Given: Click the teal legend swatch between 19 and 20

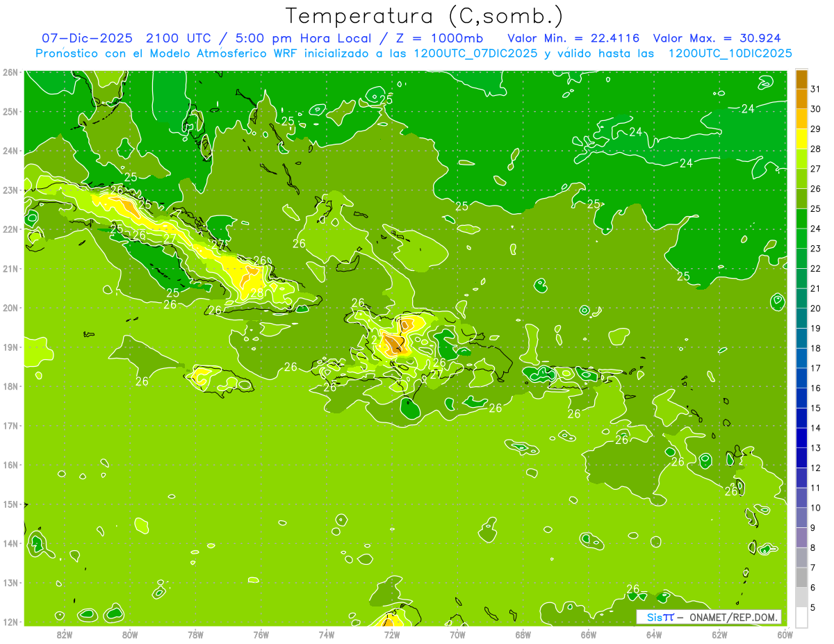Looking at the screenshot, I should (x=801, y=319).
